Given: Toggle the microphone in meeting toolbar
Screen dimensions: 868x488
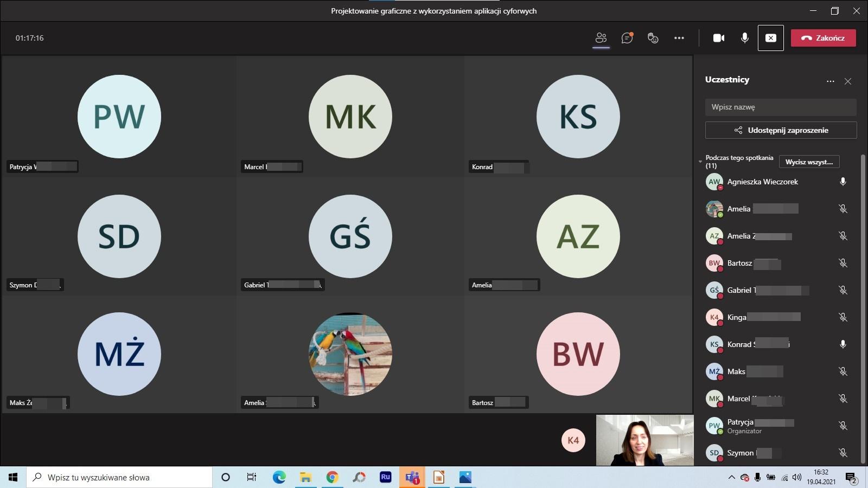Looking at the screenshot, I should [745, 38].
